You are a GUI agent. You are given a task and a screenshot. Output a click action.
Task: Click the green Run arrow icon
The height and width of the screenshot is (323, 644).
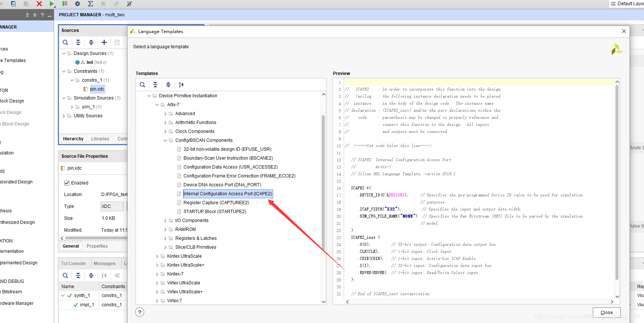[52, 4]
